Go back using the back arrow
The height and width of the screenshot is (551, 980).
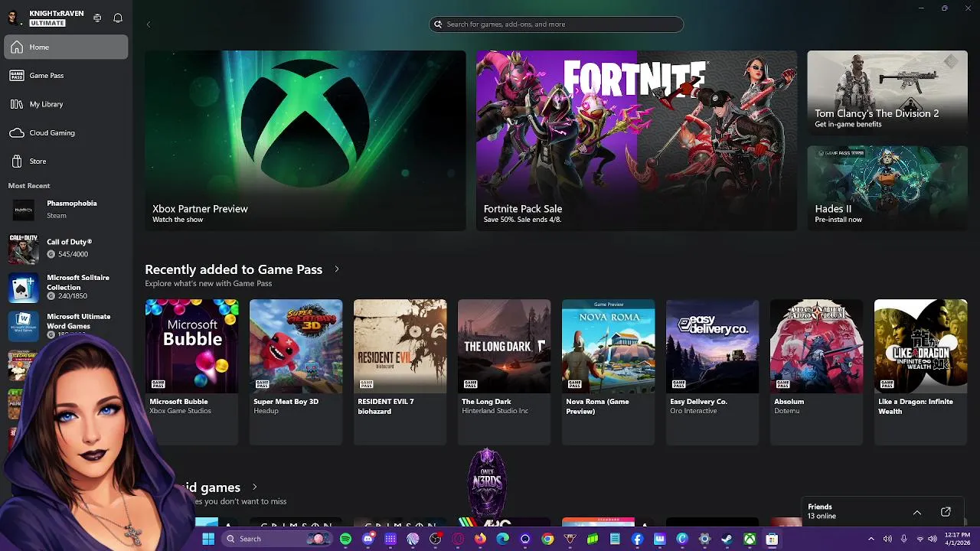[x=149, y=24]
